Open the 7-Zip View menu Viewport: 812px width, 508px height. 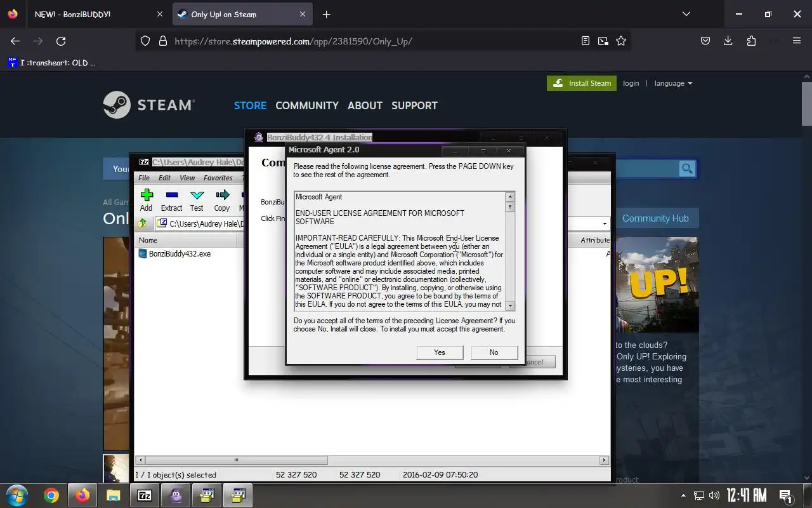pos(187,178)
